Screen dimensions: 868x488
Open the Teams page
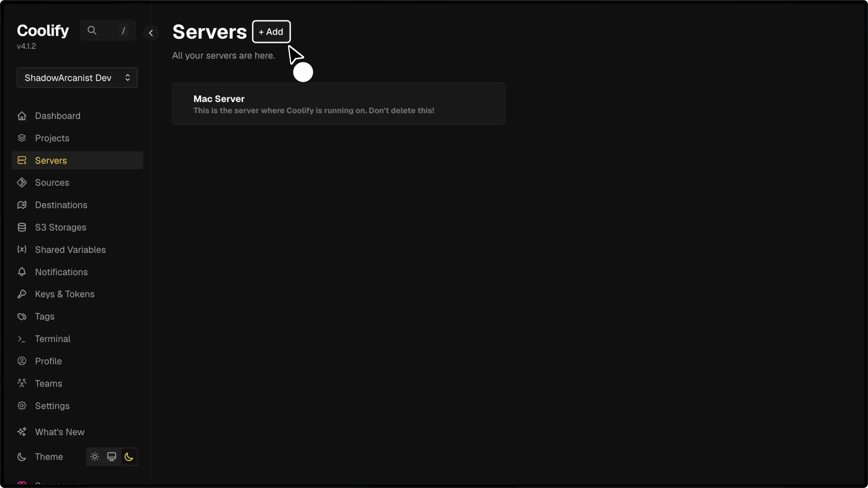[x=77, y=384]
